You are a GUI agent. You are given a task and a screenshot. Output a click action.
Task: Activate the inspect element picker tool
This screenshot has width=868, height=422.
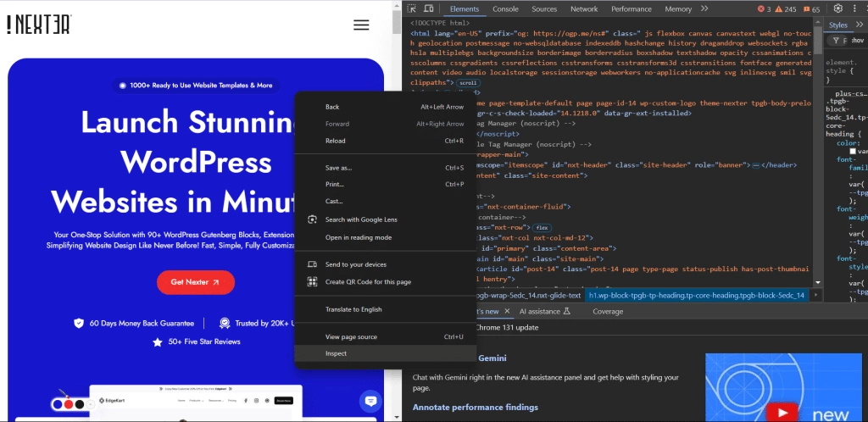[412, 9]
